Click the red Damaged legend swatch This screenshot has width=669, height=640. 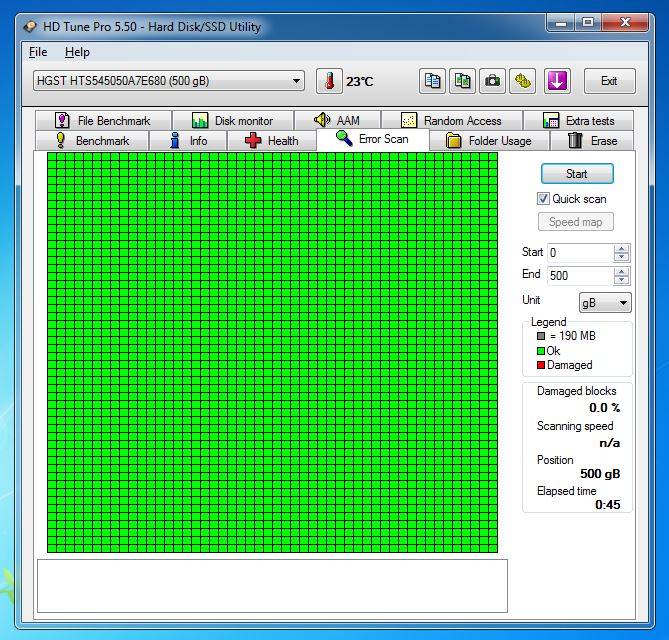541,365
